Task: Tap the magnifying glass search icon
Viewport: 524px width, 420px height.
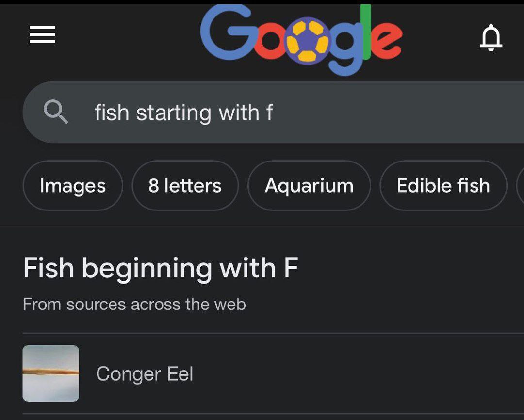Action: 56,113
